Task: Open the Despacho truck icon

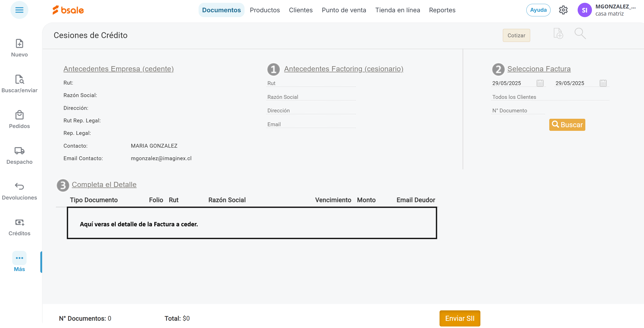Action: point(19,151)
